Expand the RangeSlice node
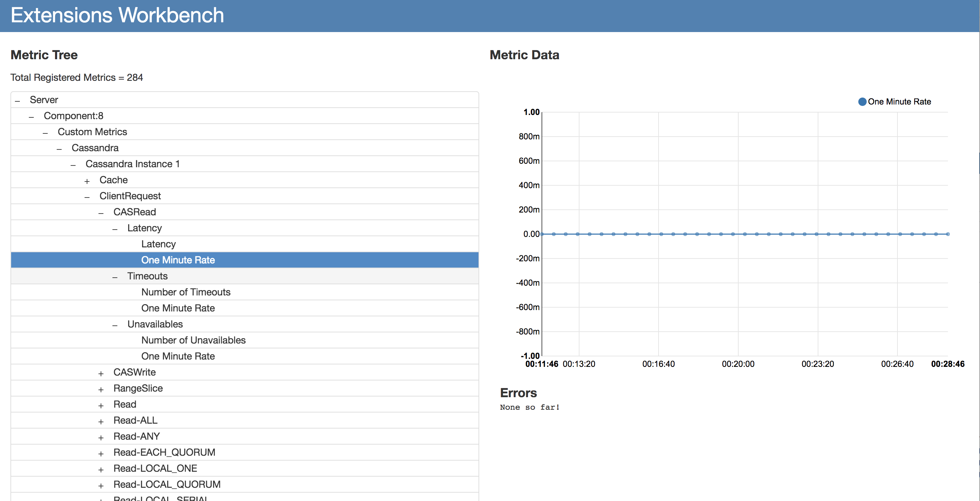 [x=101, y=389]
